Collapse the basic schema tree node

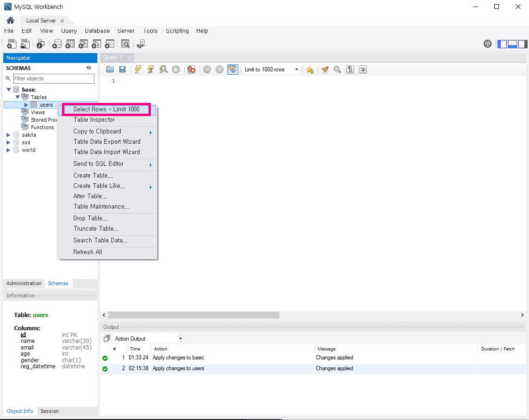click(9, 90)
